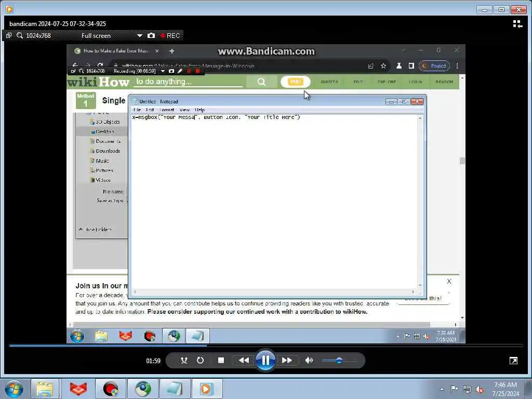532x399 pixels.
Task: Click the LOG IN link on wikiHow header
Action: coord(415,82)
